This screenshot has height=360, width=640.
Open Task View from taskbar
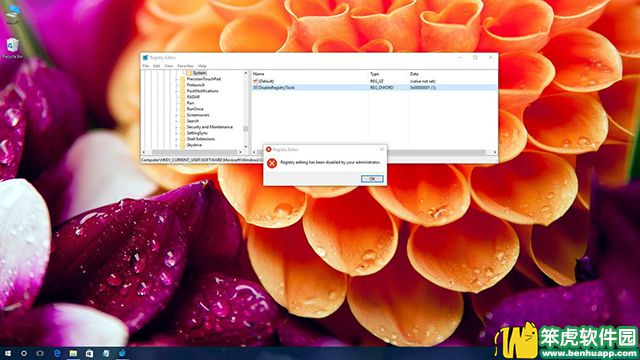(x=40, y=353)
